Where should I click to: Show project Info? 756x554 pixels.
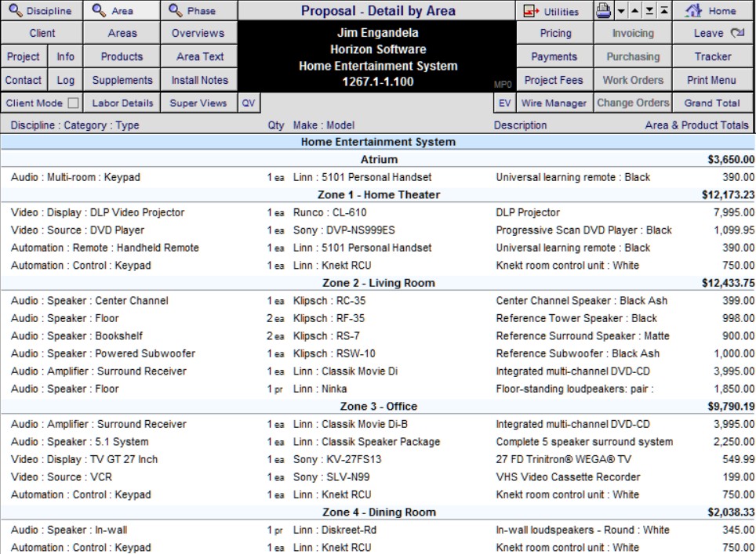point(66,57)
